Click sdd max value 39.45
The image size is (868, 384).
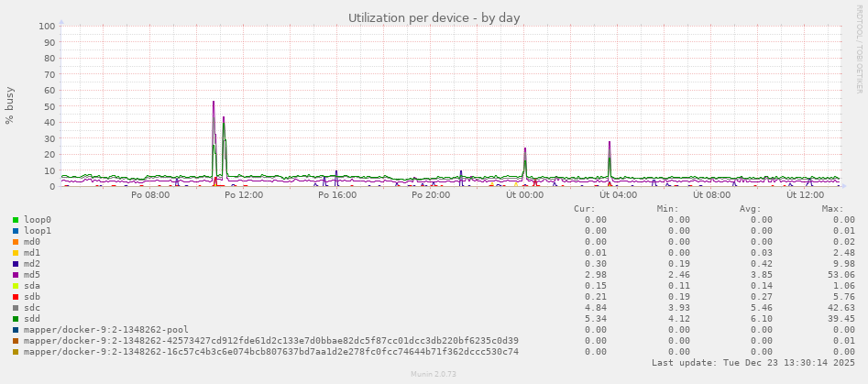(x=844, y=319)
